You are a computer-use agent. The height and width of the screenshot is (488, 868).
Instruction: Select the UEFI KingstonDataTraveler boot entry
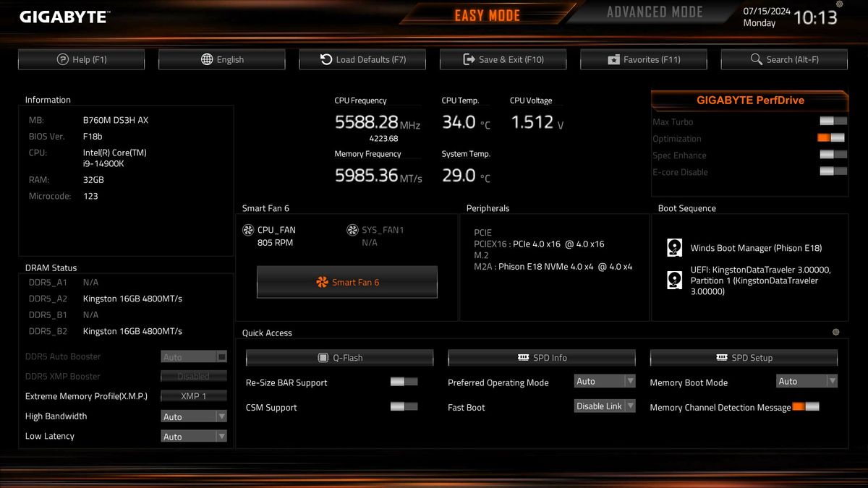760,281
